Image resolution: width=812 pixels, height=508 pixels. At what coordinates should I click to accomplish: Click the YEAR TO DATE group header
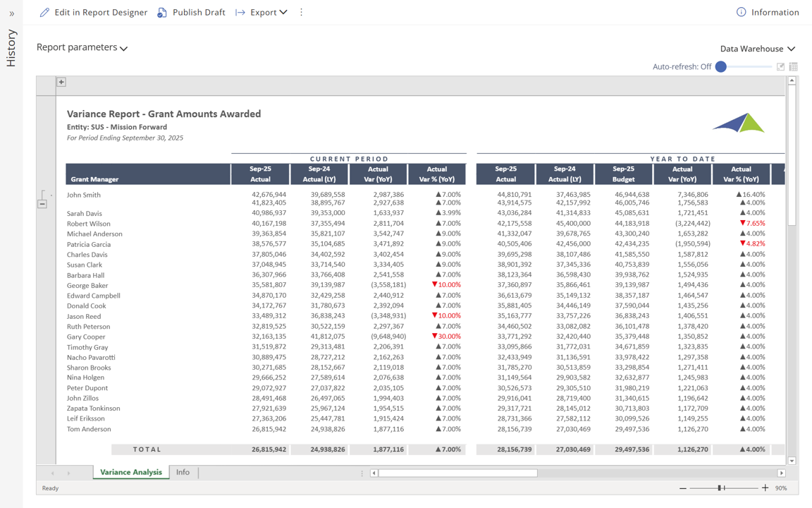(682, 159)
